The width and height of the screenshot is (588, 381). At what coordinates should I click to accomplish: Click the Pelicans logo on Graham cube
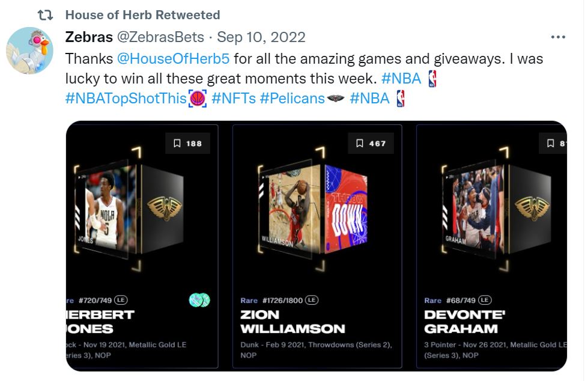[x=531, y=207]
